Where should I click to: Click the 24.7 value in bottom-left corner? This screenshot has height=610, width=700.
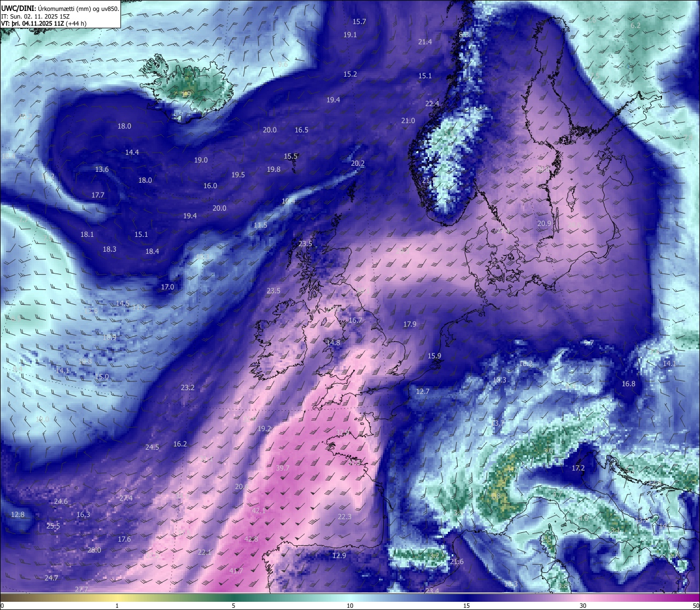51,578
